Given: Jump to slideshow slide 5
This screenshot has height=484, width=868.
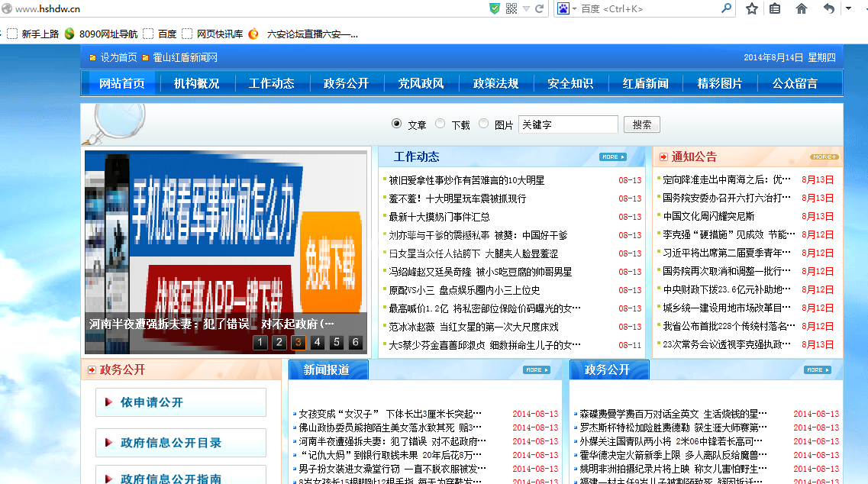Looking at the screenshot, I should point(336,342).
